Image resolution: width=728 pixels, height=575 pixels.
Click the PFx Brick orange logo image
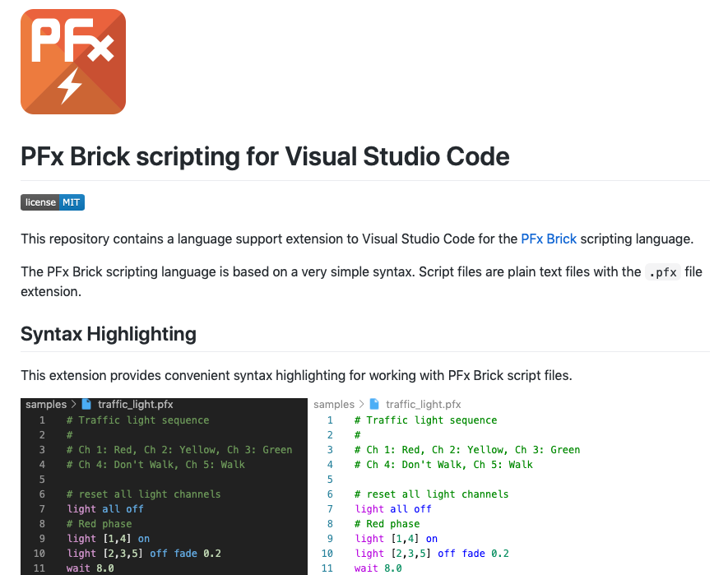click(x=73, y=62)
